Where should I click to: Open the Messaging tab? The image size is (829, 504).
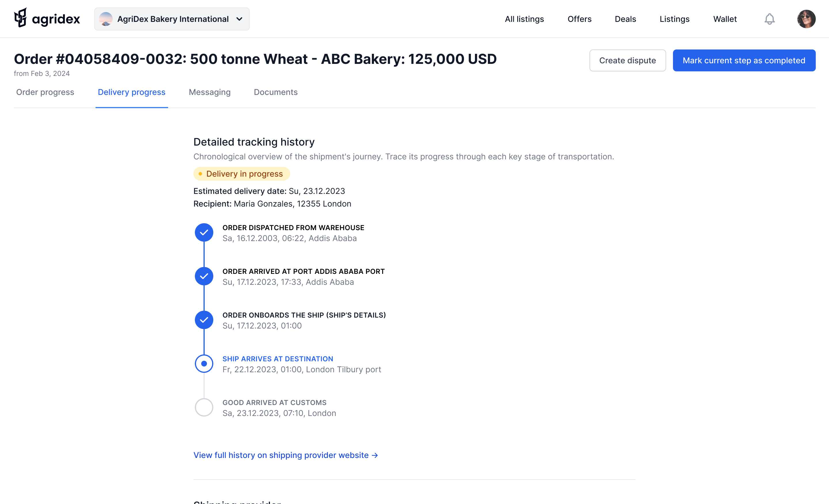pyautogui.click(x=210, y=92)
